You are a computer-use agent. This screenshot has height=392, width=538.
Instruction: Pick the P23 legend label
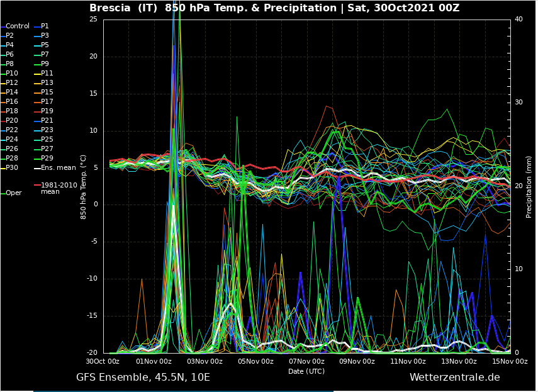(47, 130)
